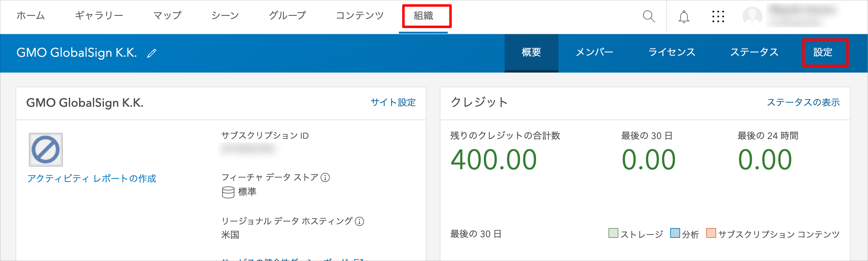Screen dimensions: 868x261
Task: Click the user profile avatar
Action: coord(752,16)
